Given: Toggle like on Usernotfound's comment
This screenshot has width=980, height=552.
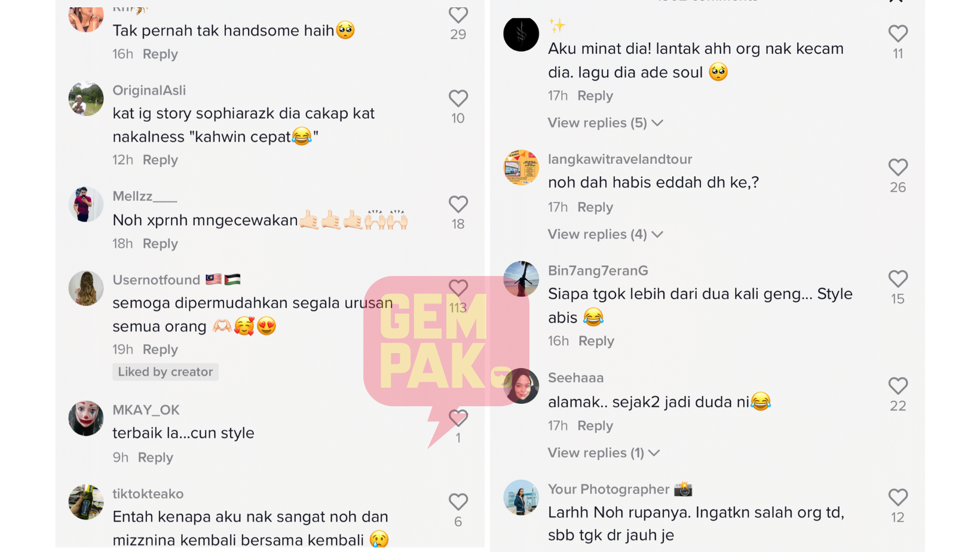Looking at the screenshot, I should click(458, 288).
